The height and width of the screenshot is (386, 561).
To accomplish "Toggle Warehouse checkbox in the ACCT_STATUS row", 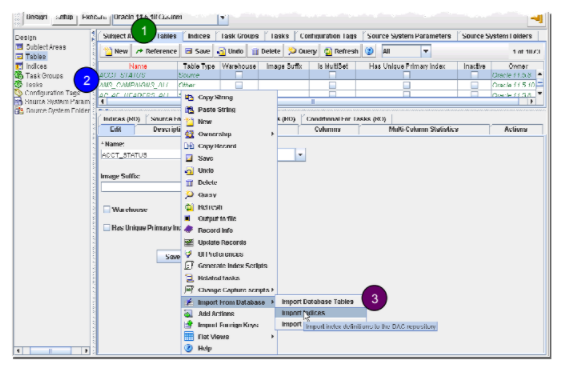I will coord(239,75).
